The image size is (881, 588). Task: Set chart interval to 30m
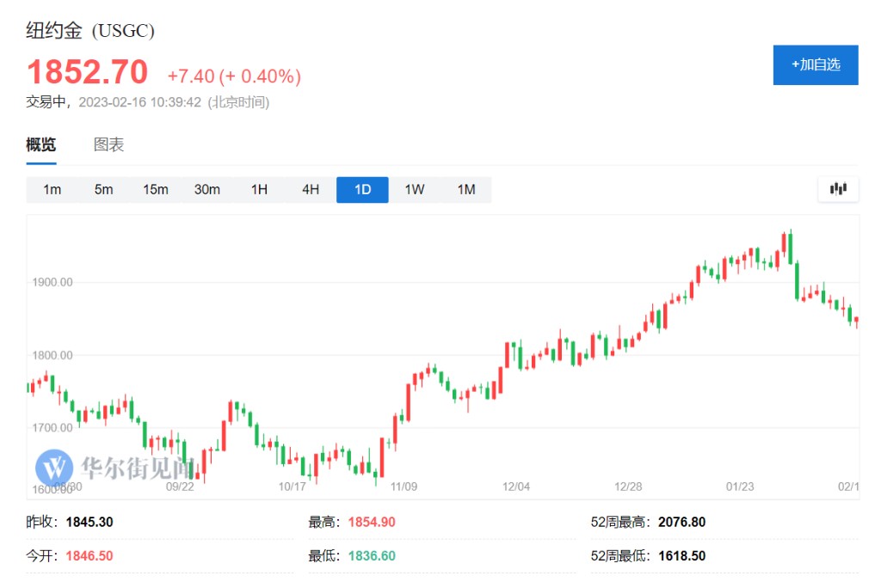pyautogui.click(x=207, y=189)
